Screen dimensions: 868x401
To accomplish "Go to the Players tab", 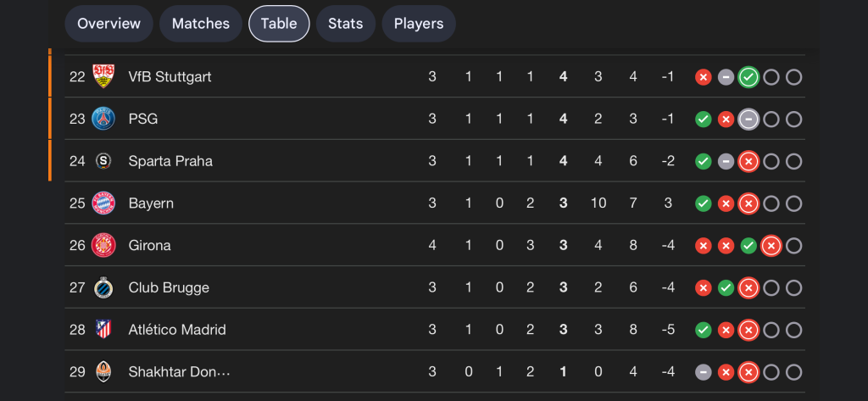I will (x=419, y=24).
